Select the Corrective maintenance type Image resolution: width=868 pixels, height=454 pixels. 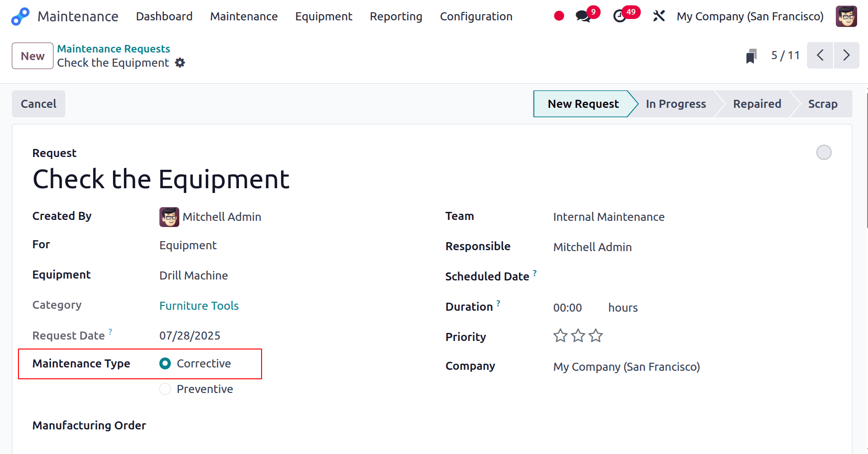point(165,363)
